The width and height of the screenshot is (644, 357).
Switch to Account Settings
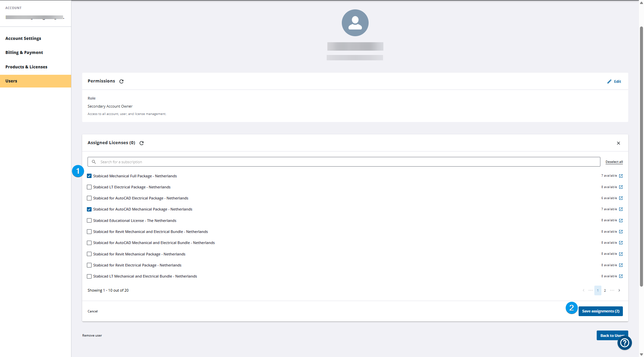(23, 38)
